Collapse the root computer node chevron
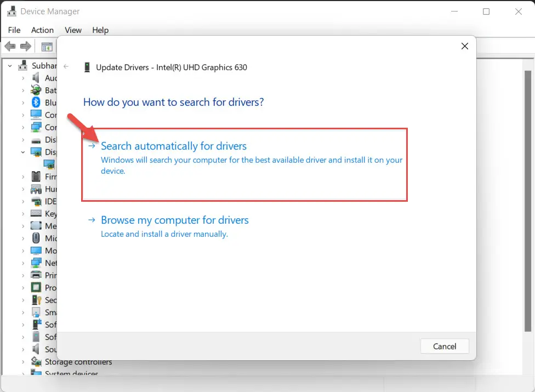Screen dimensions: 535x392 coord(10,66)
